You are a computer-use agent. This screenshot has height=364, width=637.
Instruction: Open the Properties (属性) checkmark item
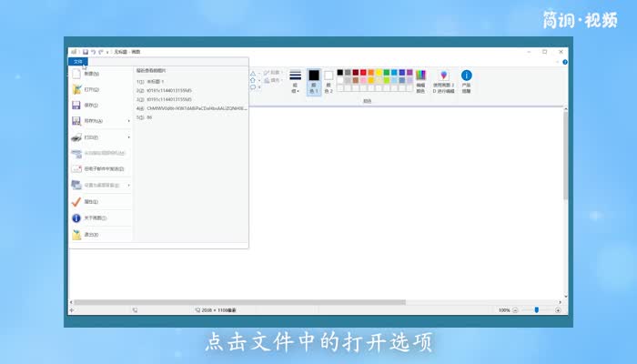pos(91,201)
